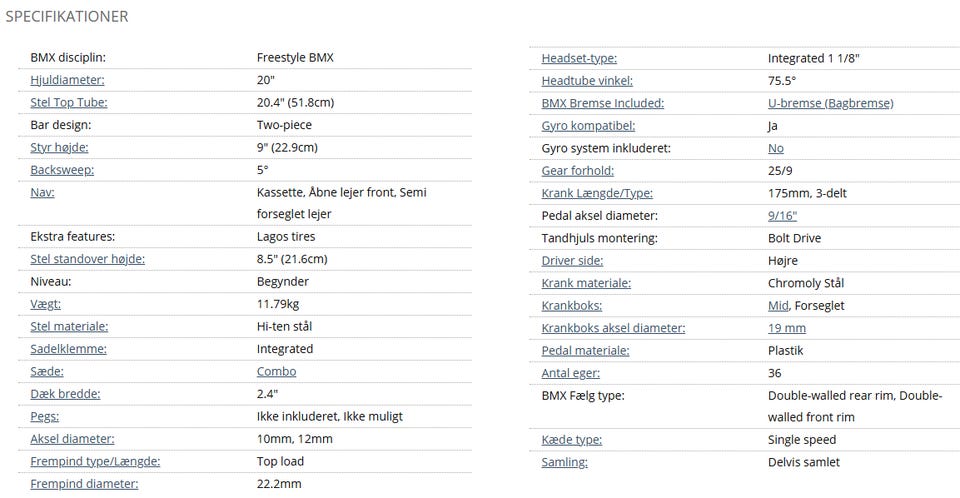
Task: Click the Stel Top Tube link
Action: (x=69, y=103)
